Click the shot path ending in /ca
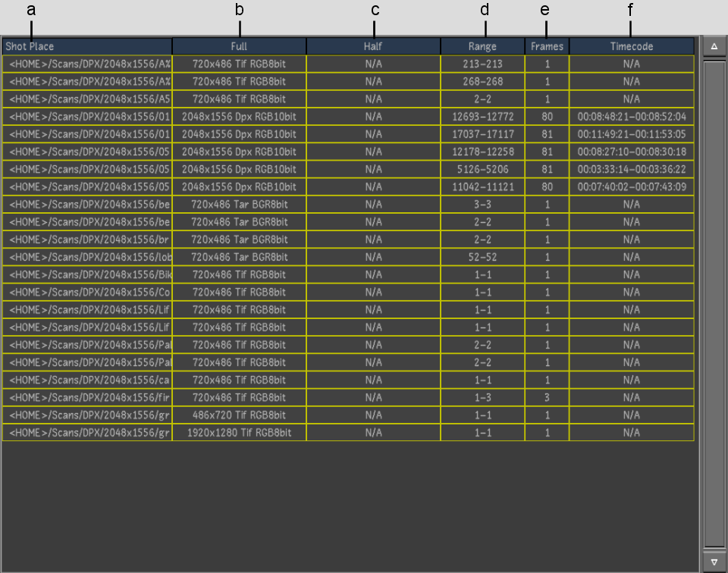 point(87,380)
